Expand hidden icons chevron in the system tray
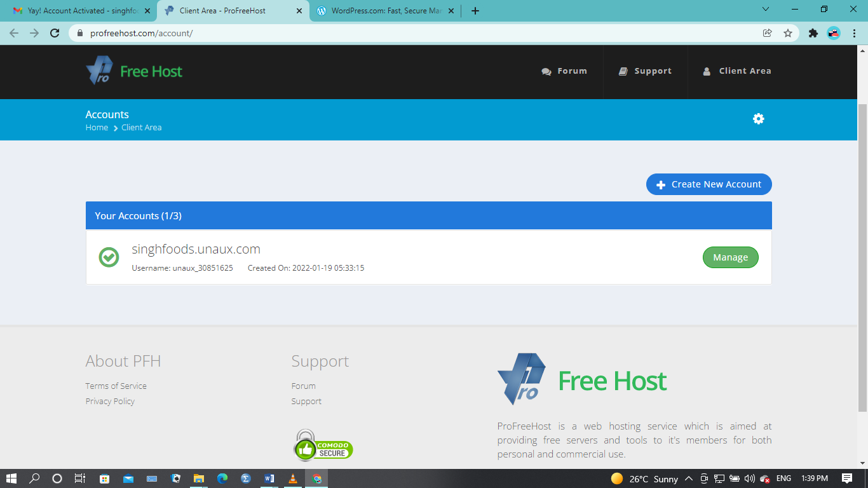The width and height of the screenshot is (868, 488). [688, 478]
